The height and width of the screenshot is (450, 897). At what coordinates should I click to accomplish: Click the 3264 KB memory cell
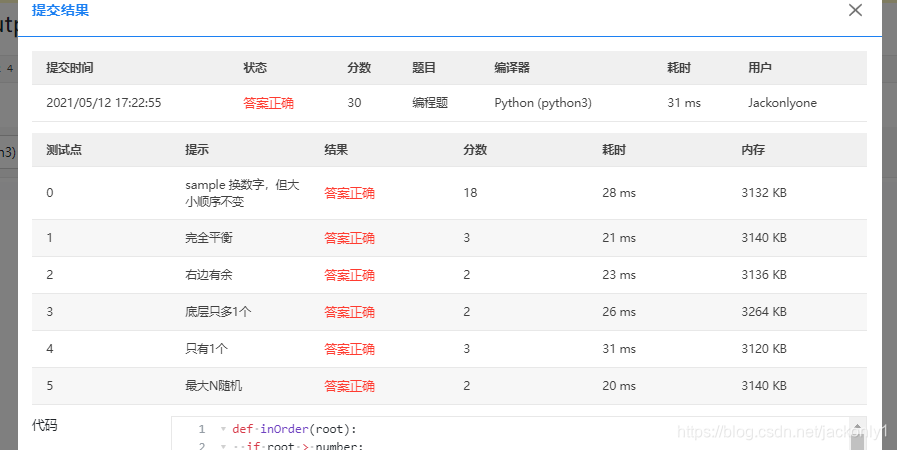(x=764, y=312)
